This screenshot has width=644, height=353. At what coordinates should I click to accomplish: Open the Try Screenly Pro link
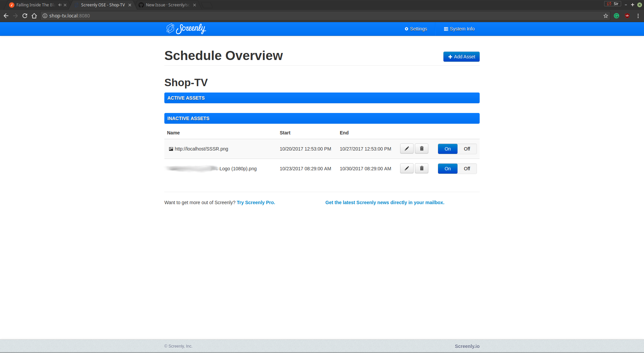click(x=256, y=202)
